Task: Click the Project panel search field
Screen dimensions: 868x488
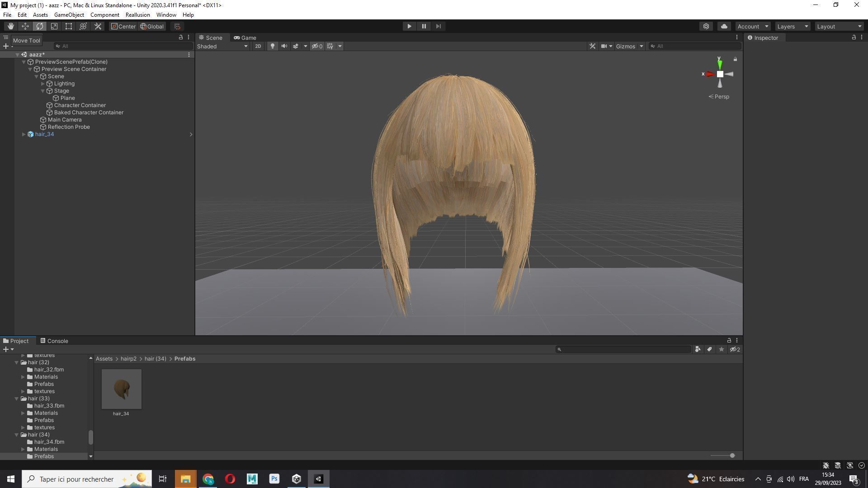Action: click(623, 349)
